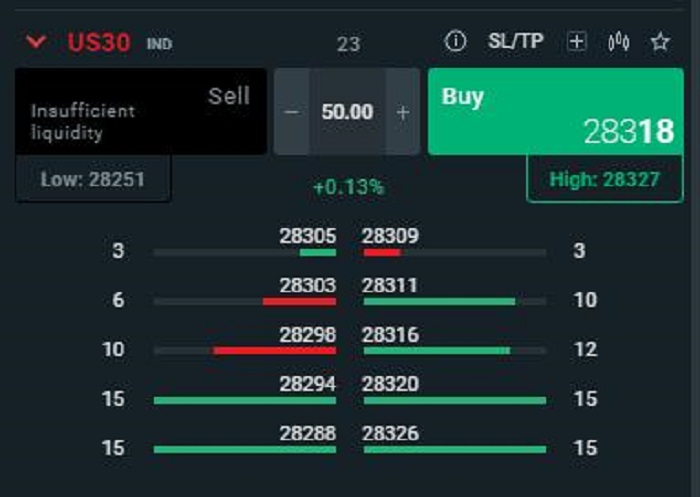Increase volume with plus button
Viewport: 700px width, 497px height.
pyautogui.click(x=403, y=112)
